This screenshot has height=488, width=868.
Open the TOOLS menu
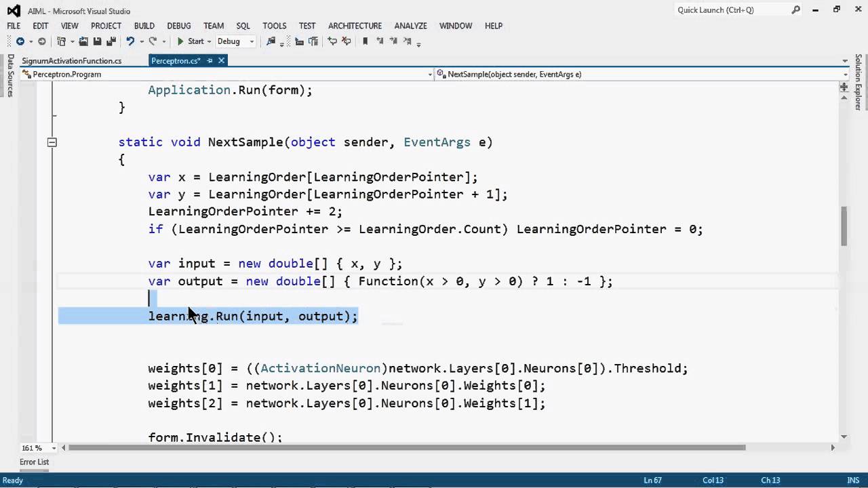275,26
